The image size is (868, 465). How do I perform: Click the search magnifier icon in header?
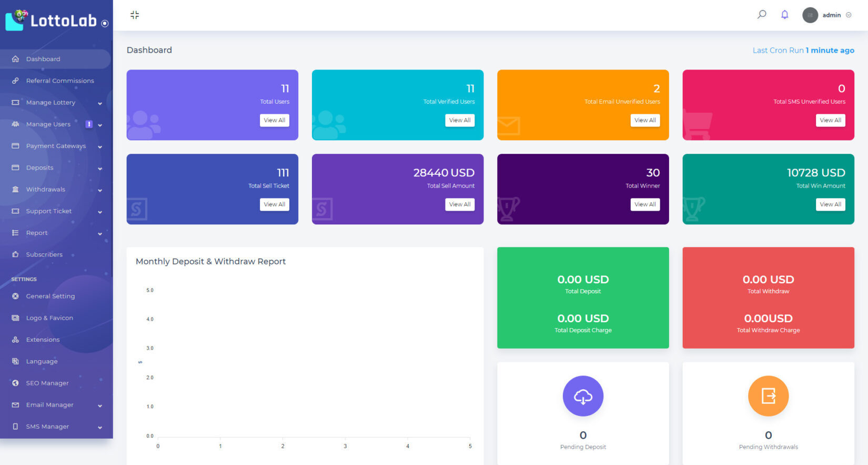pos(761,15)
